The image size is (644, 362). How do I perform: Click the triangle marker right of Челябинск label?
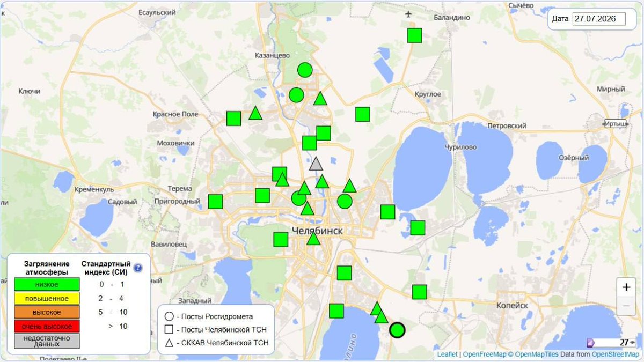(x=313, y=238)
